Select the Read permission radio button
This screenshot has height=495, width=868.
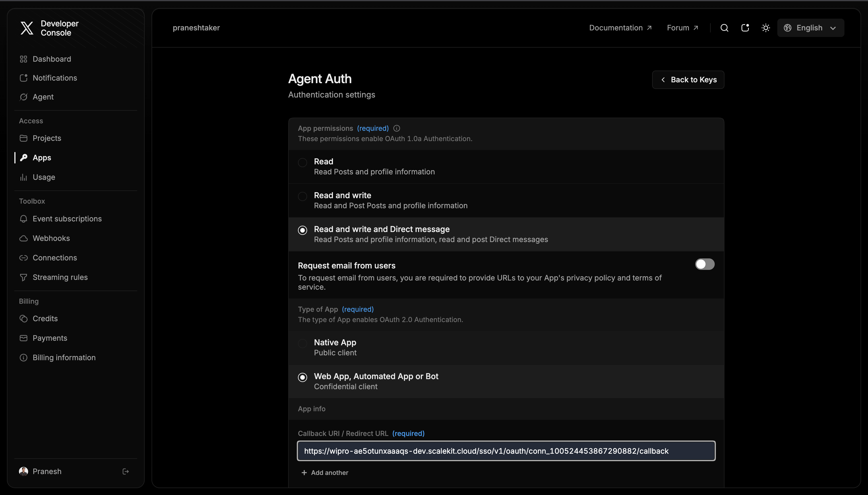(302, 163)
